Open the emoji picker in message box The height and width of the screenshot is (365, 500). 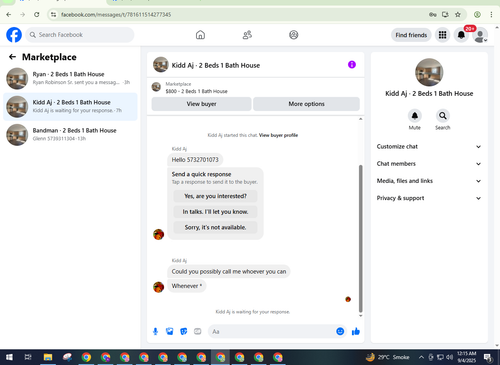(340, 331)
